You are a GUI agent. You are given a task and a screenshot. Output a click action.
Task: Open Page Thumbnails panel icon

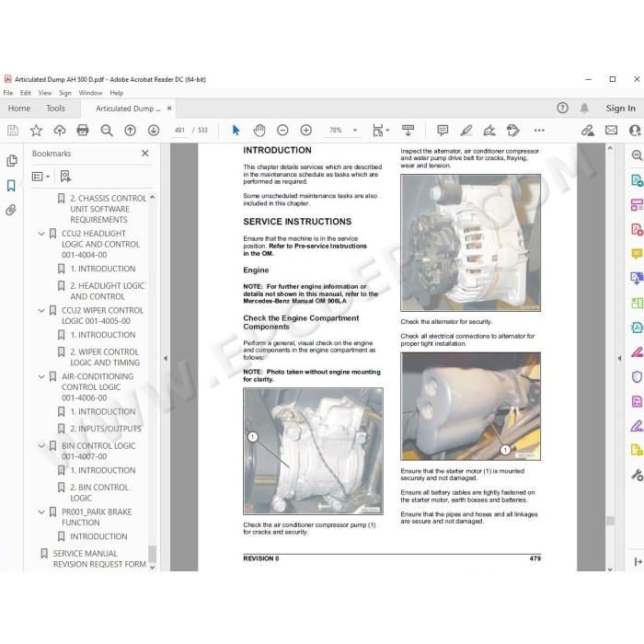pyautogui.click(x=11, y=161)
